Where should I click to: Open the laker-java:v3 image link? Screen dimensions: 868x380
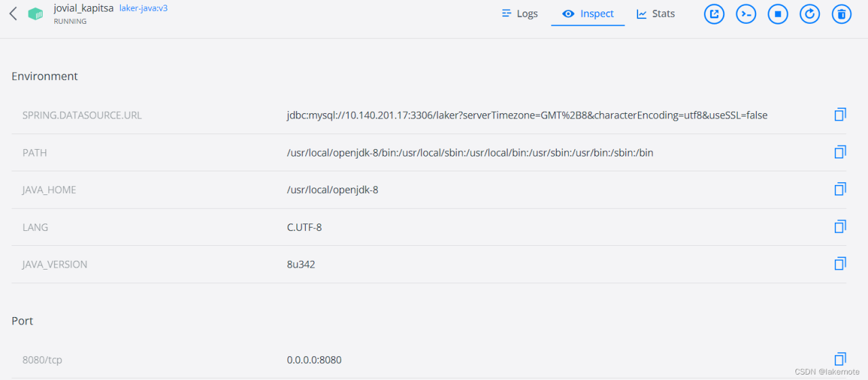click(143, 9)
